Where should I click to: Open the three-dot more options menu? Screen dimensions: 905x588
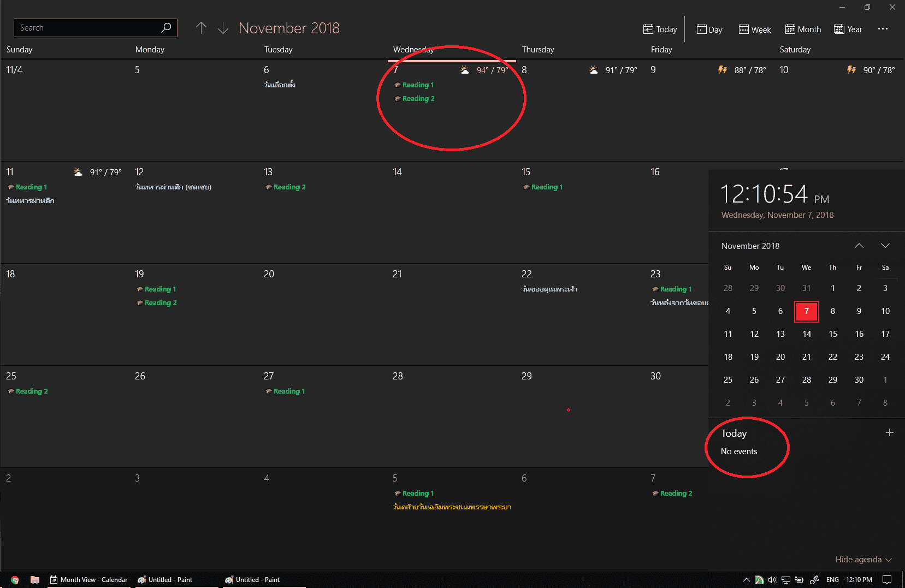coord(883,29)
